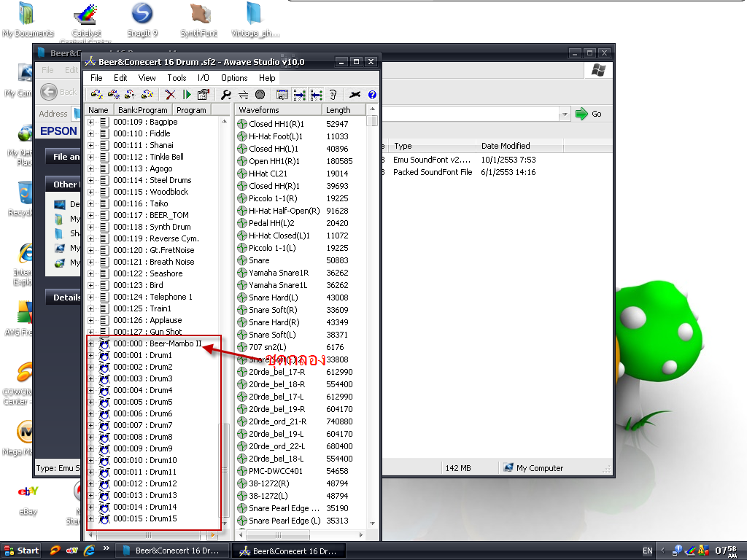Select the Hi-Hat Half-Open(R) waveform
747x560 pixels.
(284, 211)
